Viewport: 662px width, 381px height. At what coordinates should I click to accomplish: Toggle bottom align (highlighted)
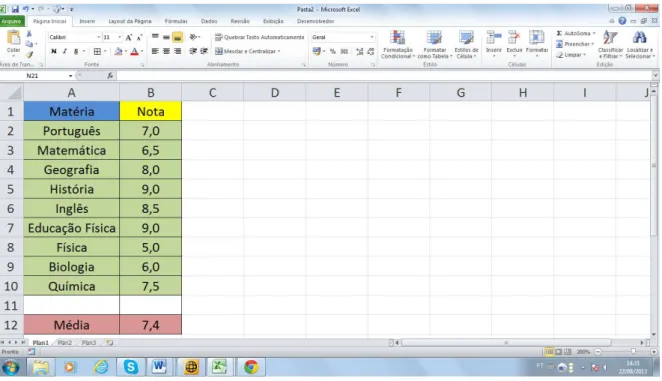[177, 37]
